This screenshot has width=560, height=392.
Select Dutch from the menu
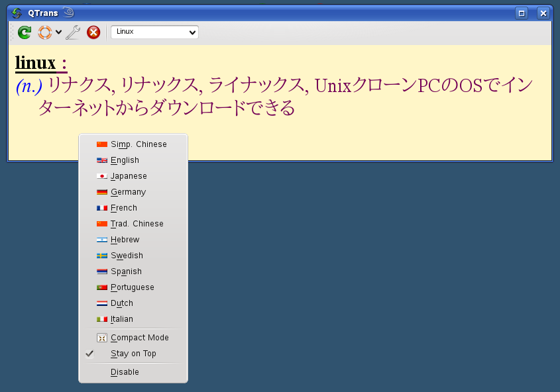(x=133, y=303)
